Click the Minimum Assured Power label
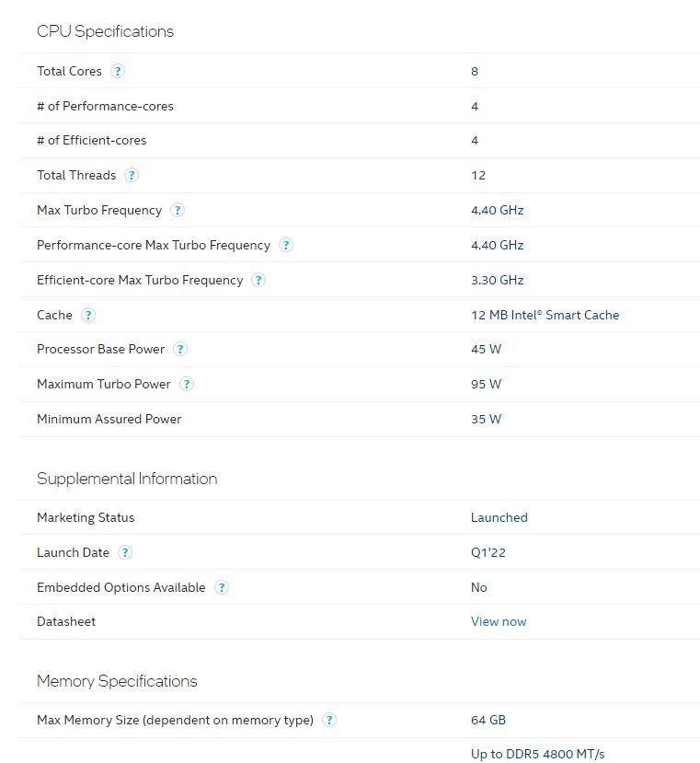This screenshot has width=700, height=763. coord(109,419)
